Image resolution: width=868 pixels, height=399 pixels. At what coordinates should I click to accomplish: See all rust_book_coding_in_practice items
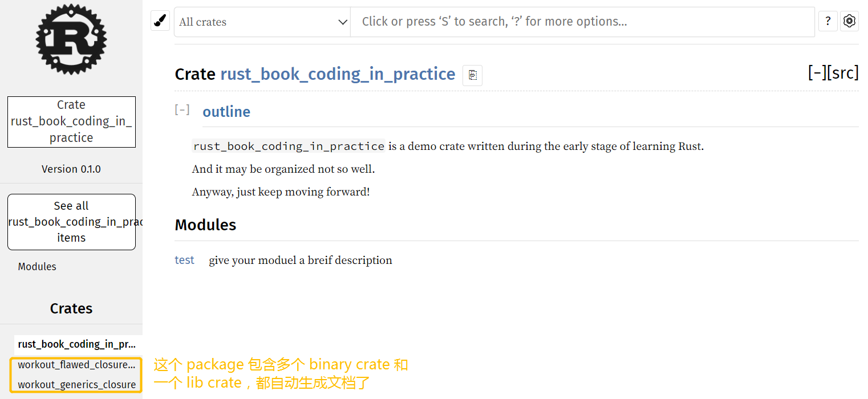point(71,222)
